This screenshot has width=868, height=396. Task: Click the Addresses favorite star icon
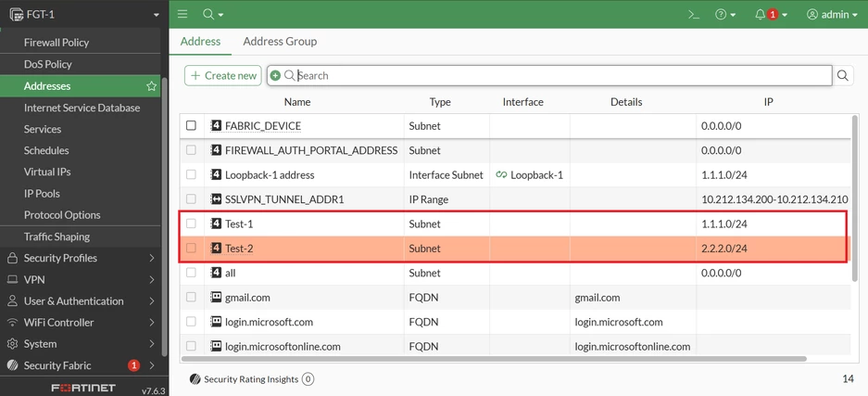151,86
